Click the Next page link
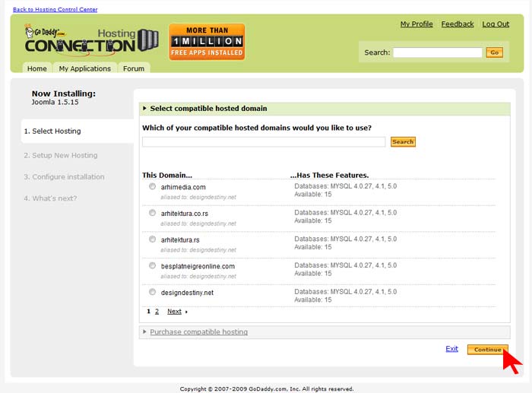532x393 pixels. coord(174,312)
